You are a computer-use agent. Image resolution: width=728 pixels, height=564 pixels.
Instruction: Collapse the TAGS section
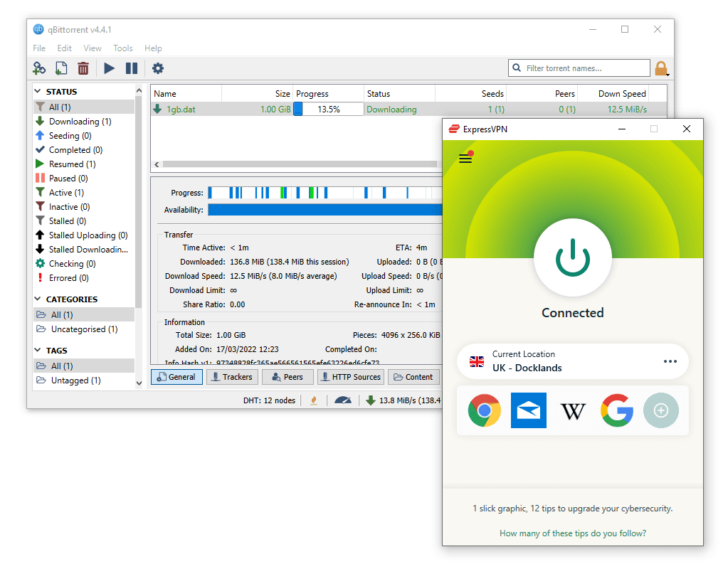(38, 350)
